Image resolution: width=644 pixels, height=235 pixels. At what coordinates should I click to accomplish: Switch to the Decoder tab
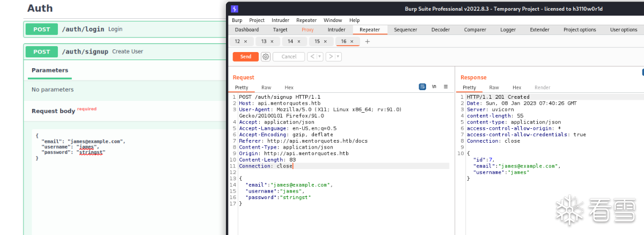[x=441, y=30]
